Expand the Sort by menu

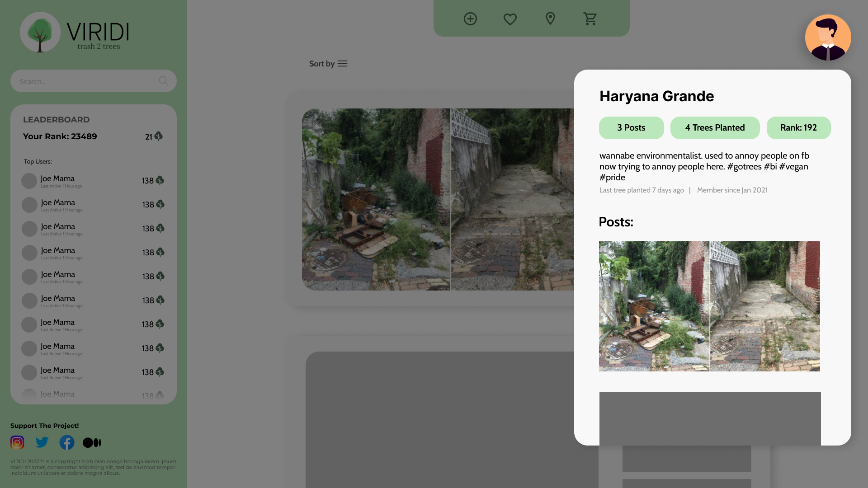328,64
